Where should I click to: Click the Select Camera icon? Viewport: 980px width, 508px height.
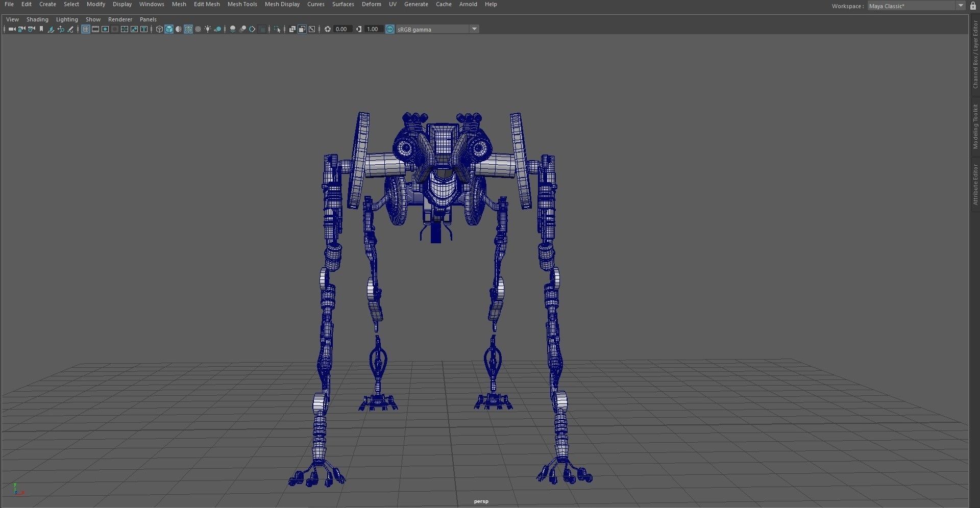[12, 29]
